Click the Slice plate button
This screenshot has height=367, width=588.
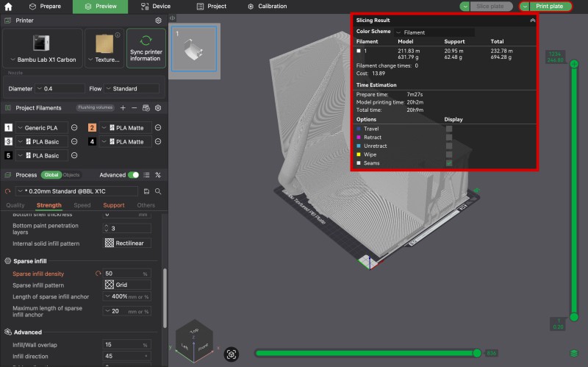click(490, 7)
